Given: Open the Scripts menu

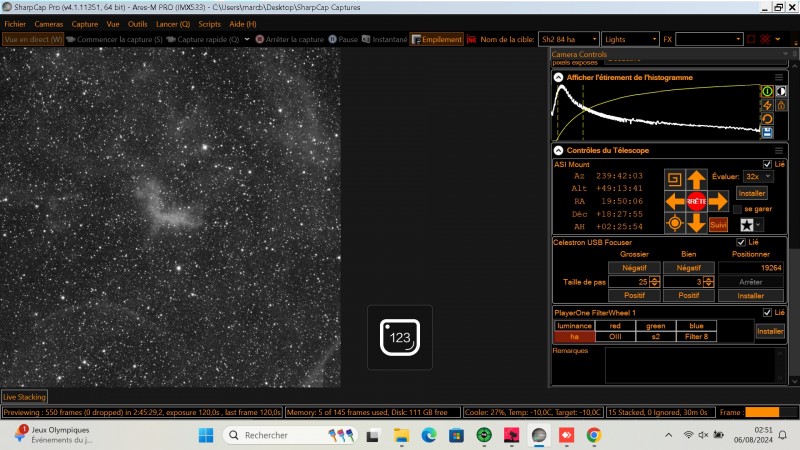Looking at the screenshot, I should click(209, 24).
